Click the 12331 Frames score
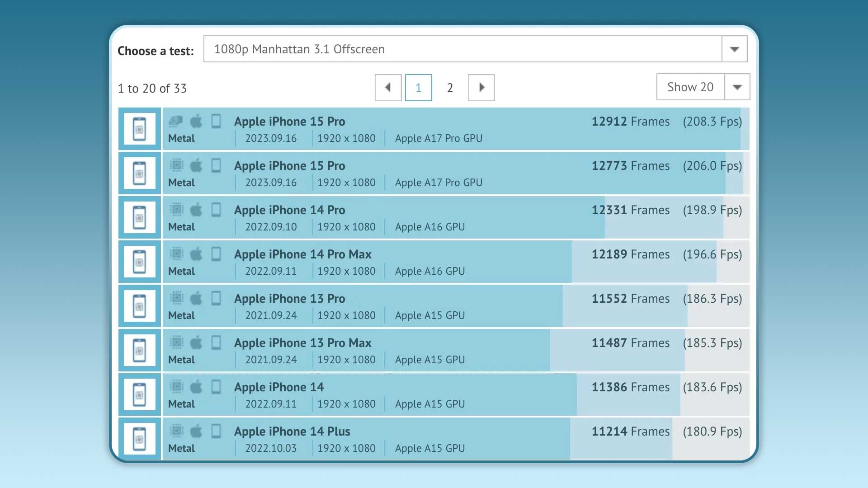The image size is (868, 488). [631, 210]
